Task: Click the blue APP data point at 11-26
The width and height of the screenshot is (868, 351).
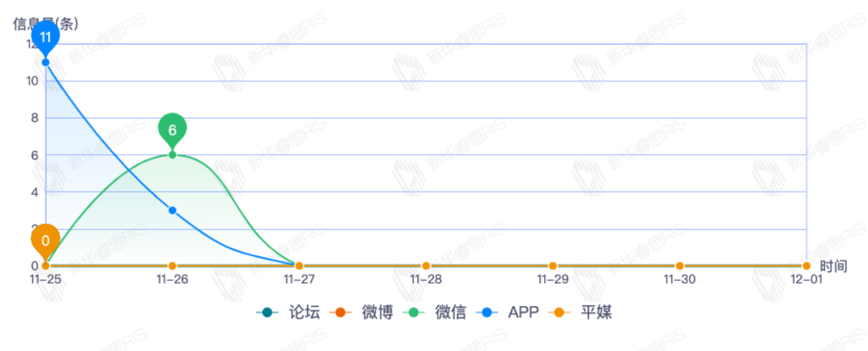Action: click(172, 210)
